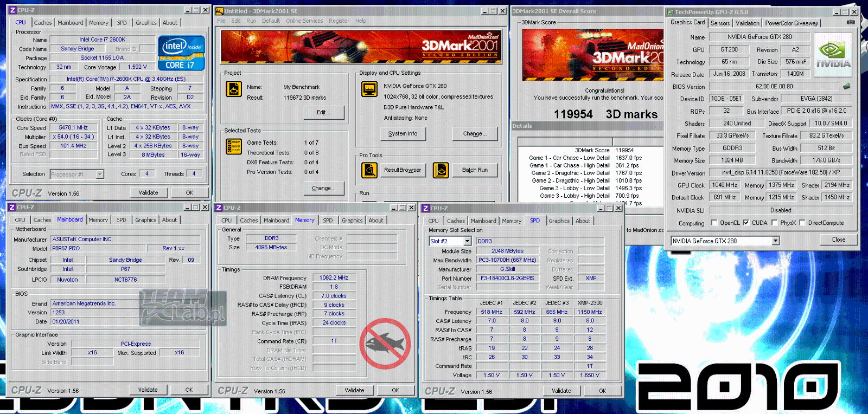This screenshot has width=868, height=414.
Task: Open the Slot #2 memory slot dropdown
Action: [x=468, y=241]
